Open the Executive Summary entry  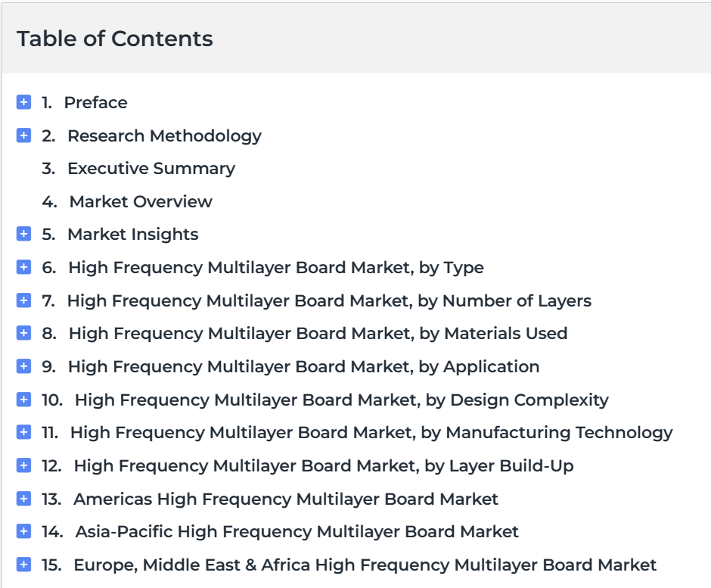[151, 168]
